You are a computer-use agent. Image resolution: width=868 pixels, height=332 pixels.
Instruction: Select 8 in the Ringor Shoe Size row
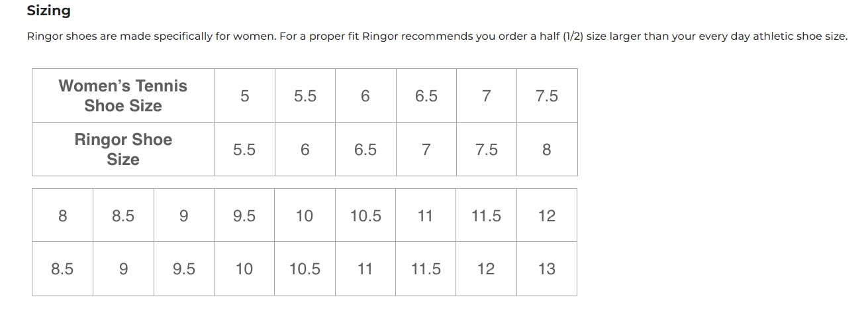547,149
